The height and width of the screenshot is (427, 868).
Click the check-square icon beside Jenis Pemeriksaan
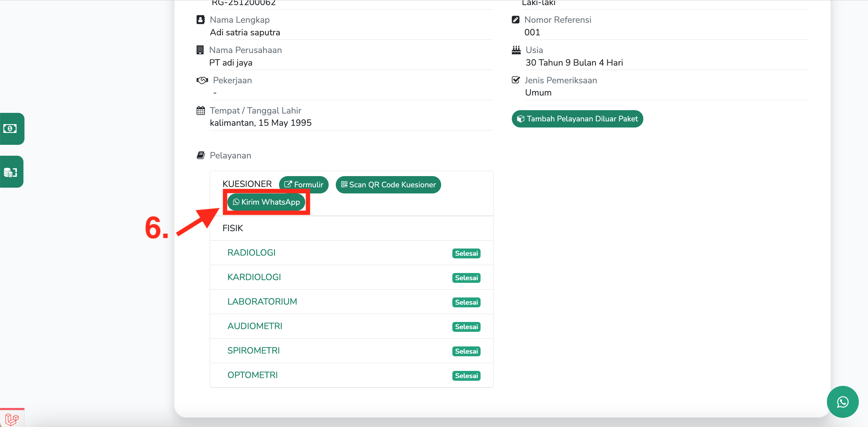[516, 80]
